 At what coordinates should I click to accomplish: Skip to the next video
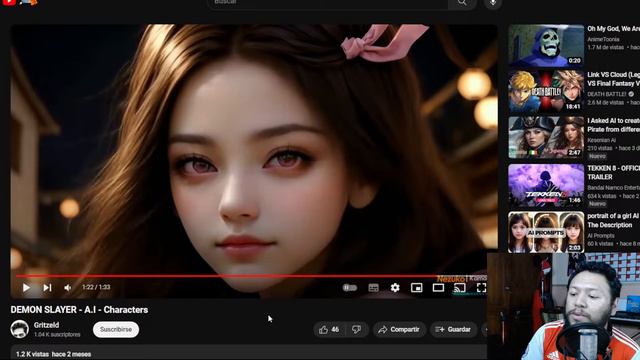[x=47, y=288]
